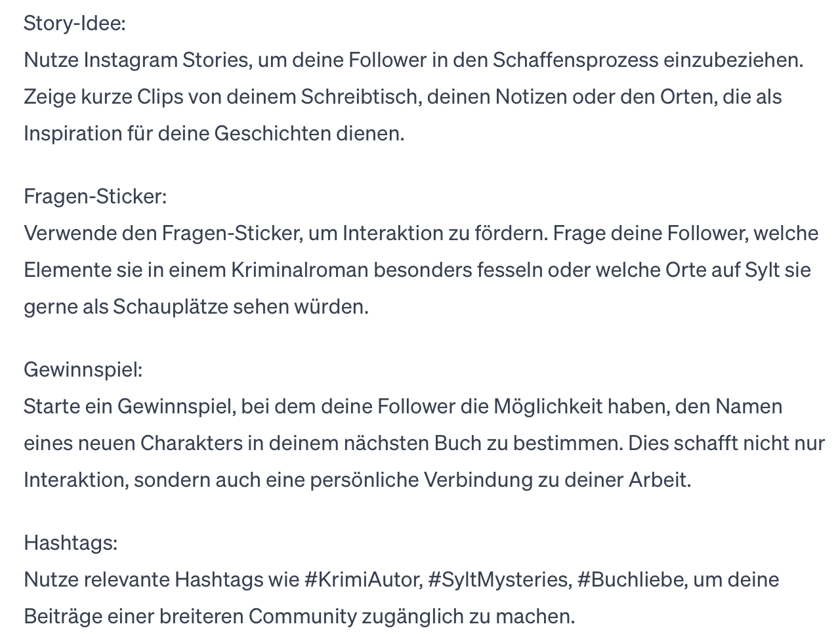
Task: Click the "Fragen-Sticker:" heading
Action: tap(95, 196)
